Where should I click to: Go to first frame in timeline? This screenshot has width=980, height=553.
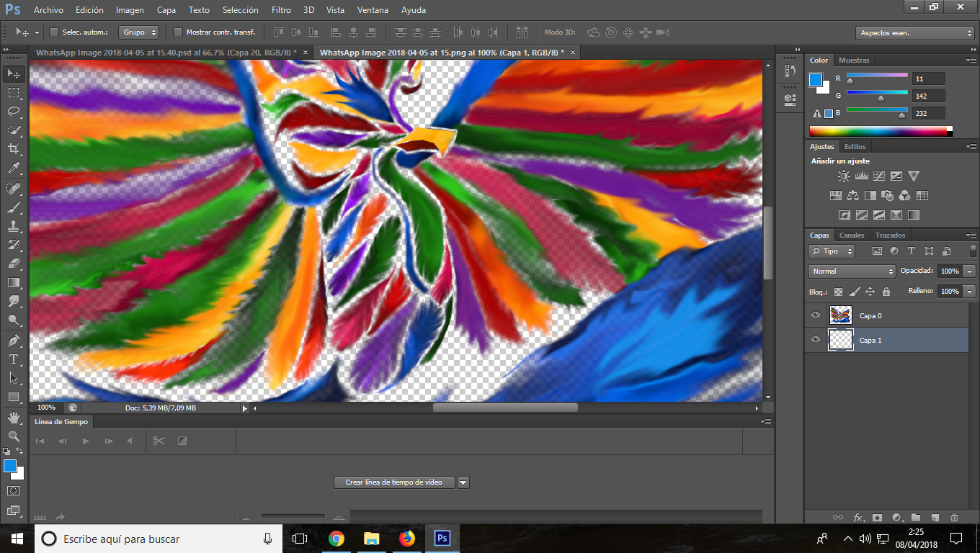tap(40, 441)
